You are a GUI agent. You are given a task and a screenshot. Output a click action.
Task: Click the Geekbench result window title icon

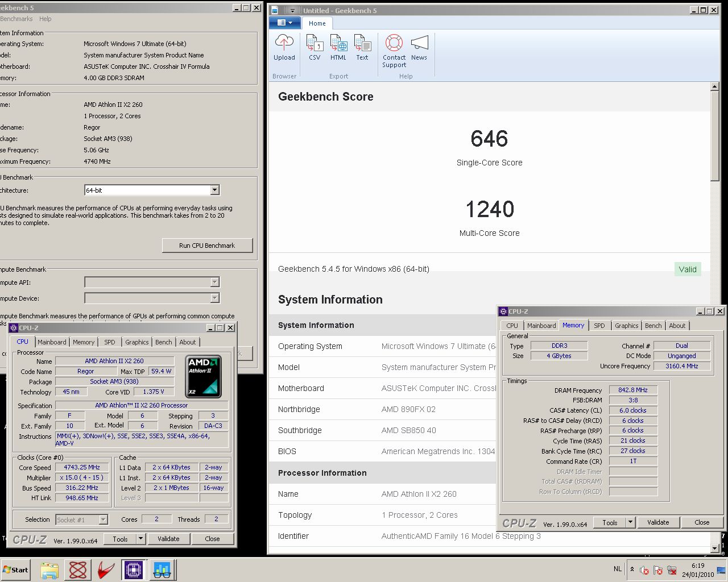[275, 10]
